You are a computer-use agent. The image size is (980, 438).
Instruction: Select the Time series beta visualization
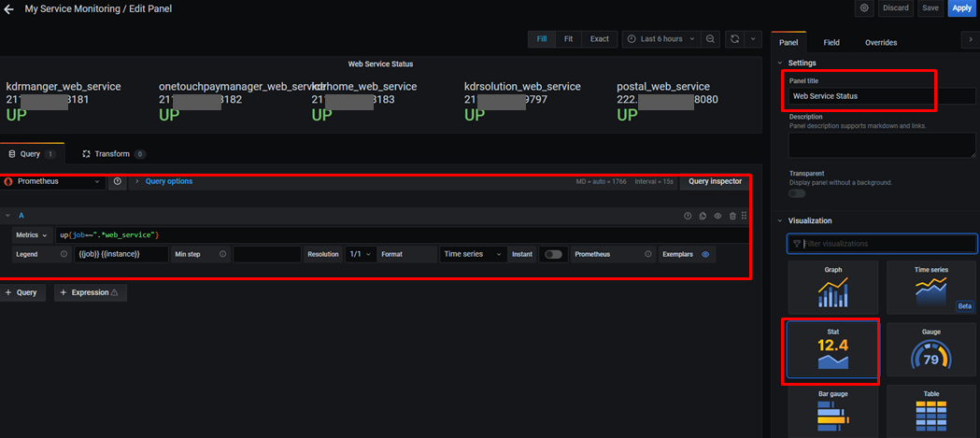pyautogui.click(x=931, y=288)
